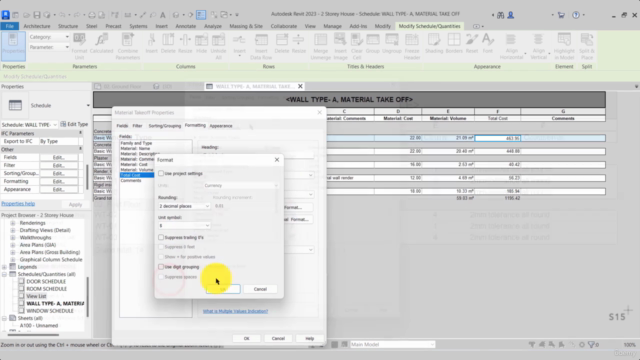This screenshot has height=360, width=640.
Task: Click the Text 'A' icon in quick access toolbar
Action: click(x=162, y=15)
